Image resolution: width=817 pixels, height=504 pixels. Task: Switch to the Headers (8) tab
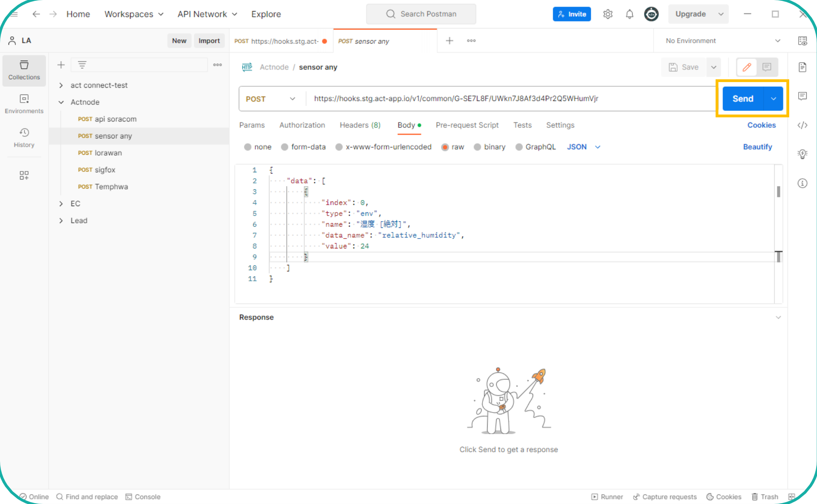pos(360,125)
